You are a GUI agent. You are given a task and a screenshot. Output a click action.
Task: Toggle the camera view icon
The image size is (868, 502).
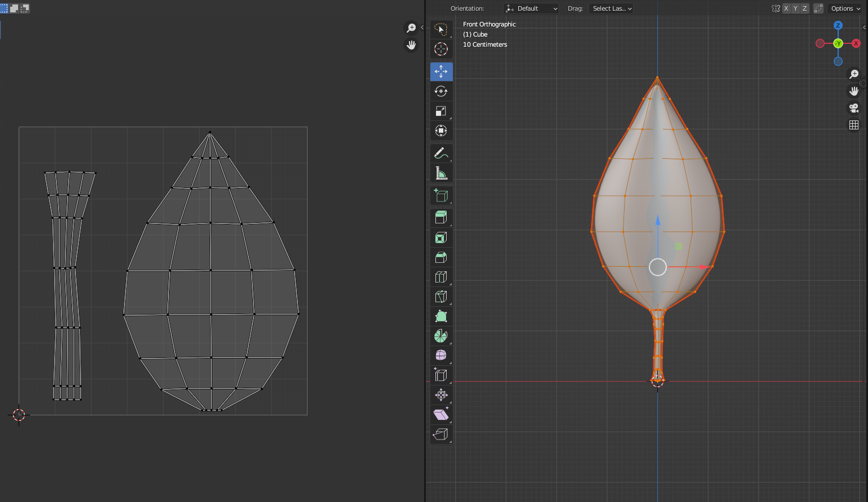854,108
